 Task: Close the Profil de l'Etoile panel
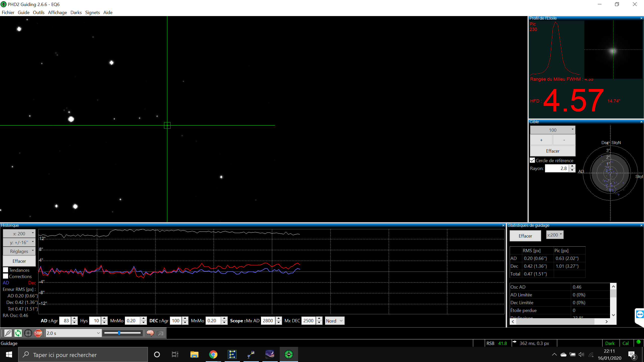coord(641,18)
